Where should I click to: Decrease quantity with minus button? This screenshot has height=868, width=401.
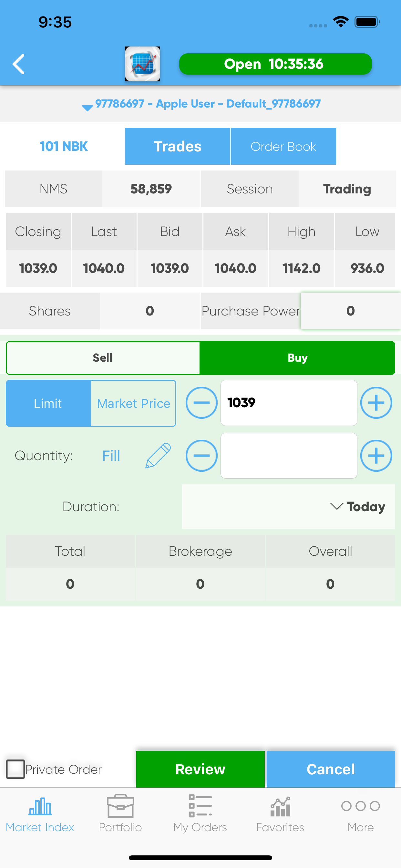point(201,456)
